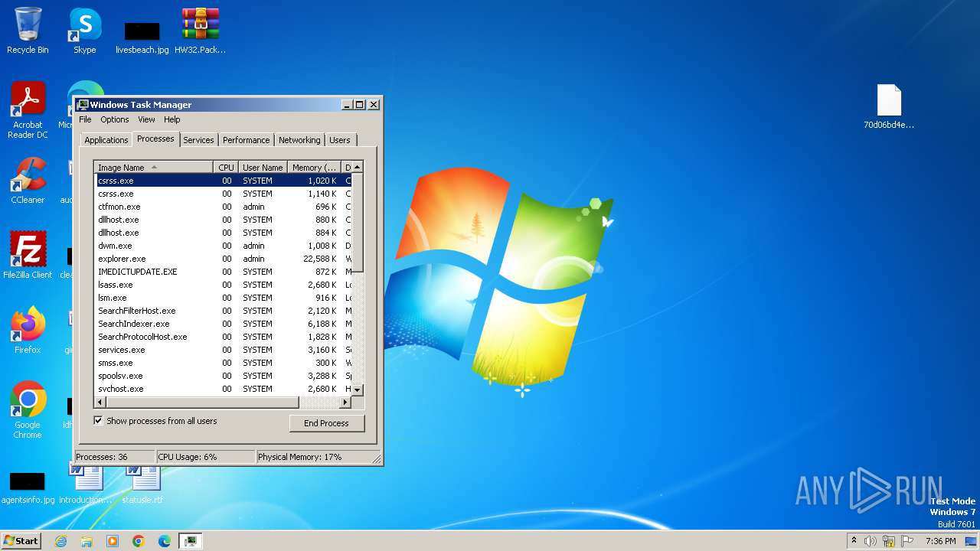Select SearchIndexer.exe process

pos(223,324)
